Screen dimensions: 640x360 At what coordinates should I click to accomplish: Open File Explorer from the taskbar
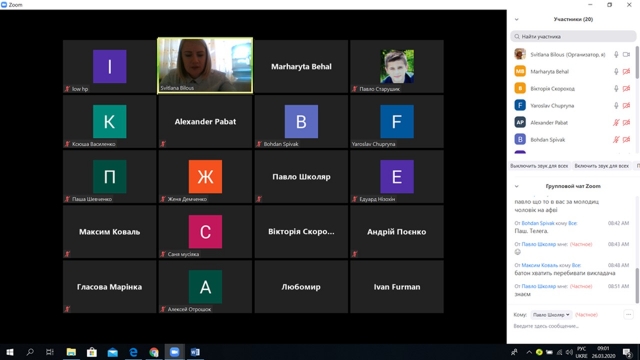click(71, 352)
